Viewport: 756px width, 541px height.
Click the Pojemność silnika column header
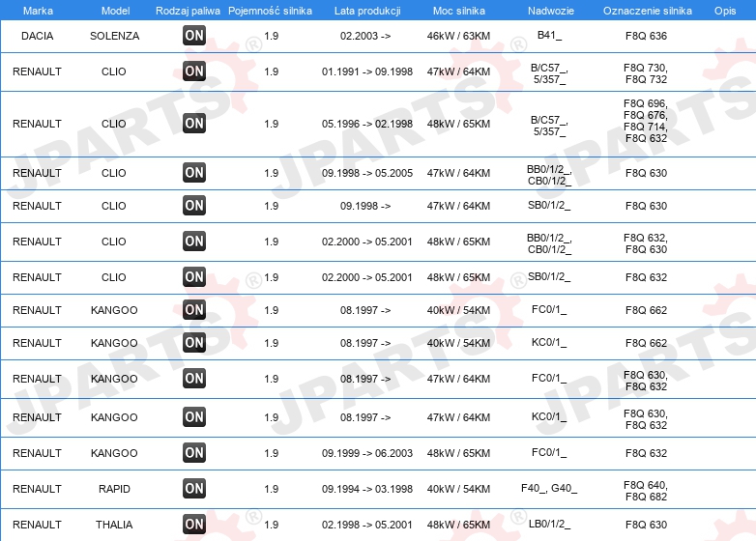(x=270, y=11)
